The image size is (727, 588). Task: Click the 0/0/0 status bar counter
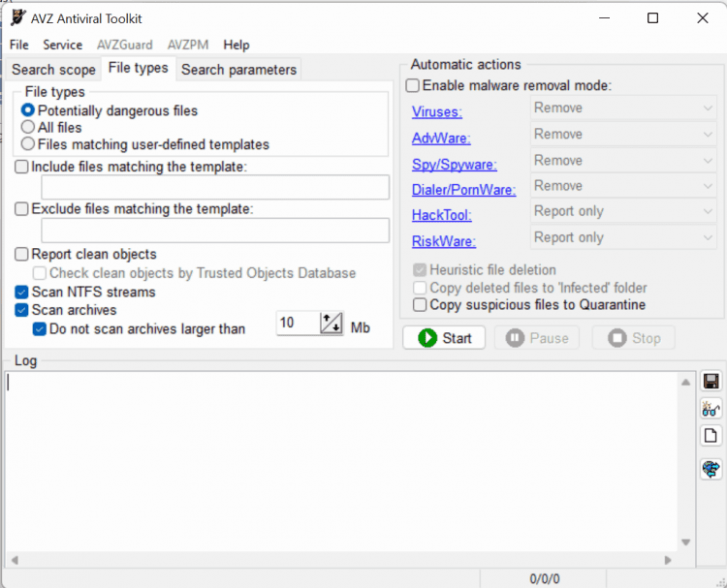pyautogui.click(x=545, y=578)
